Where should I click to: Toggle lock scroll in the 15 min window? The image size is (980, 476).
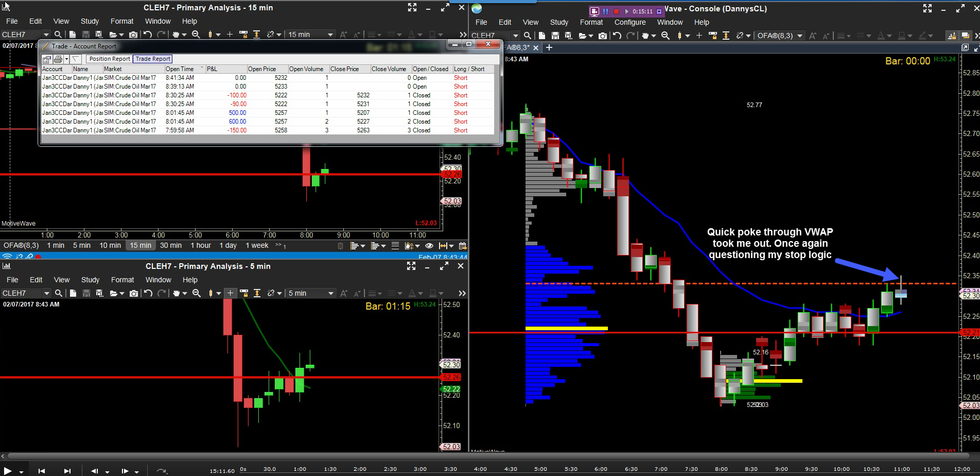click(243, 35)
